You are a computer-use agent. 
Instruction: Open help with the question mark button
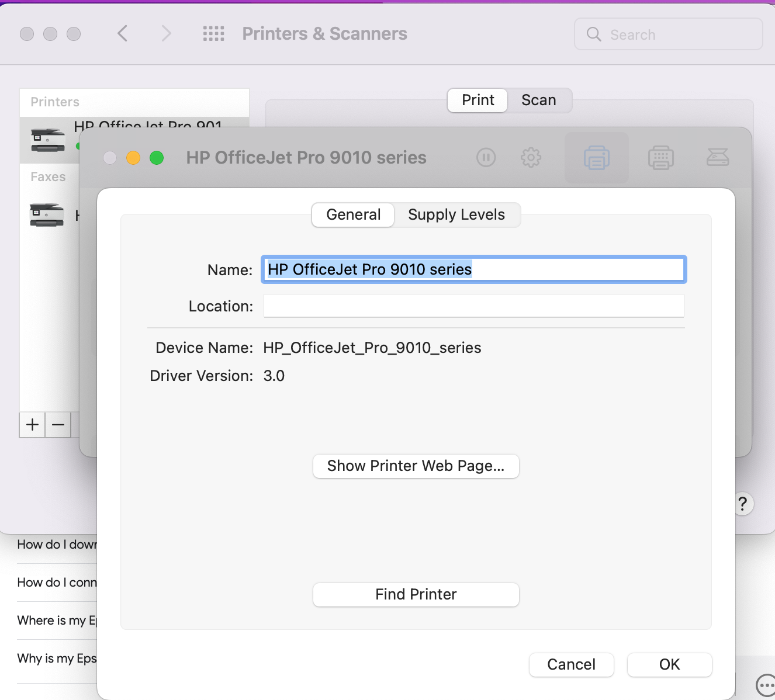point(742,504)
